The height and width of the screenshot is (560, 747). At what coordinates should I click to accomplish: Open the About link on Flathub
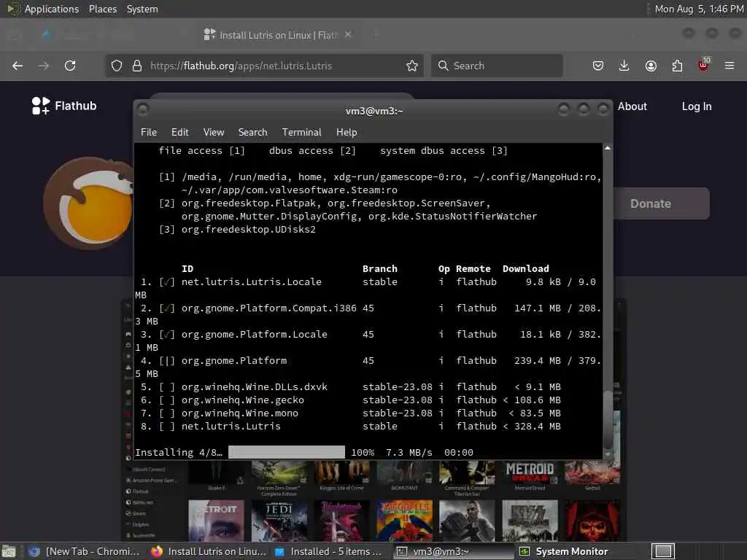coord(632,106)
